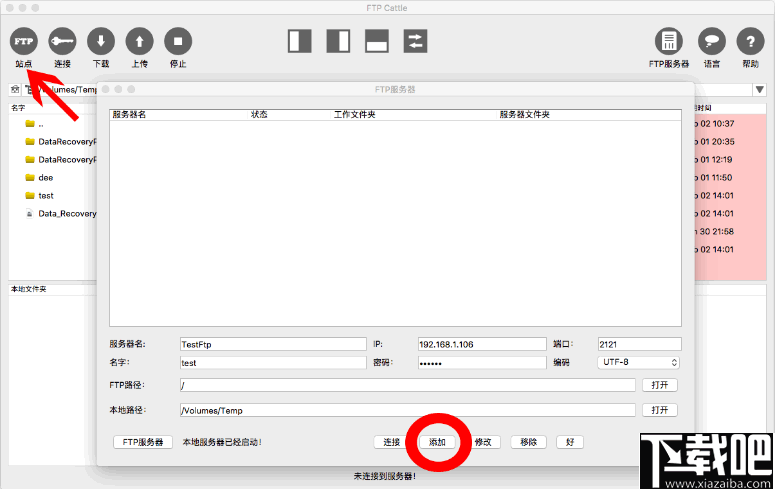The height and width of the screenshot is (489, 775).
Task: Click the 移除 remove button
Action: coord(528,442)
